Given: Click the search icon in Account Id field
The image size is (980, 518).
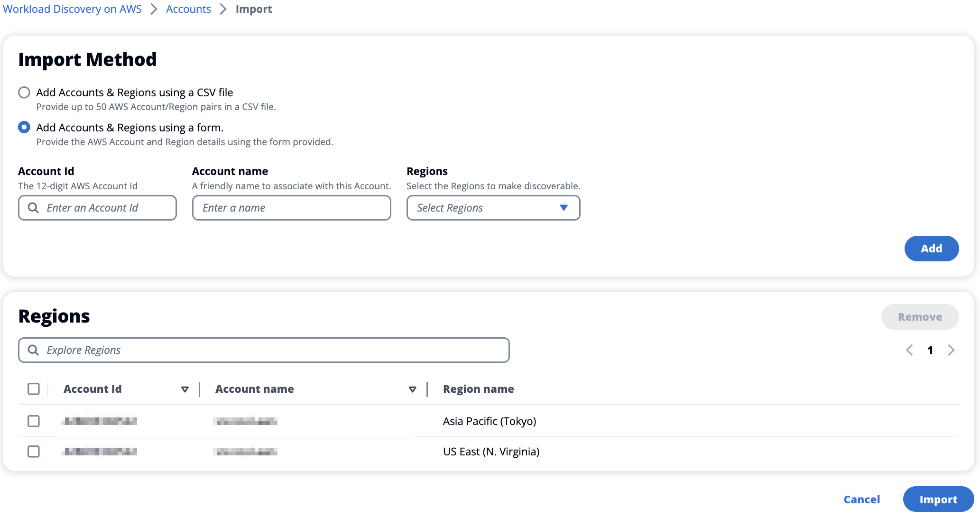Looking at the screenshot, I should 33,208.
